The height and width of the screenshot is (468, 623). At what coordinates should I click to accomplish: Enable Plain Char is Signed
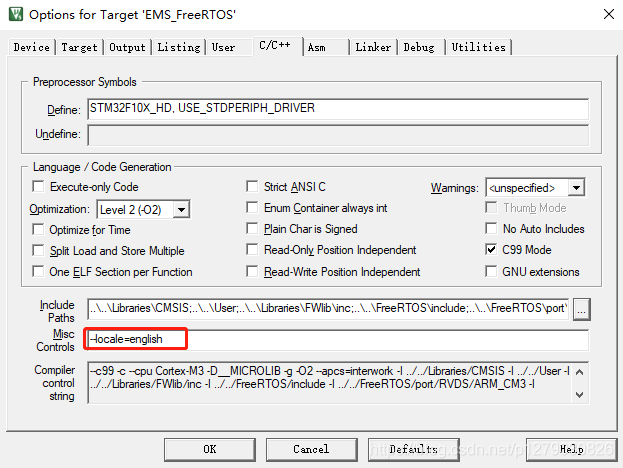click(x=252, y=228)
